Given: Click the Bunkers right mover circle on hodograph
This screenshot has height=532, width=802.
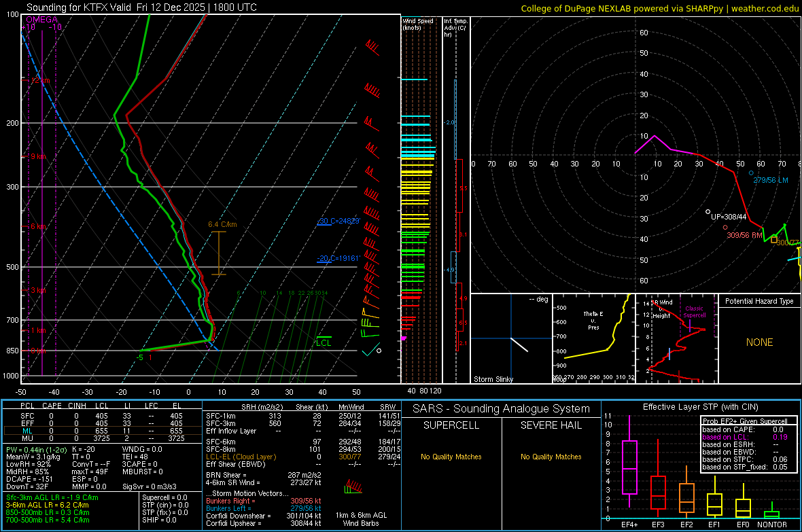Looking at the screenshot, I should [x=725, y=227].
